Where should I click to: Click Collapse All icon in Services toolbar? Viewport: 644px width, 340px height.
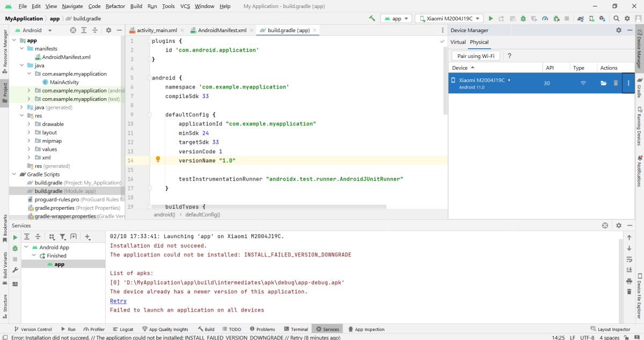pos(39,236)
